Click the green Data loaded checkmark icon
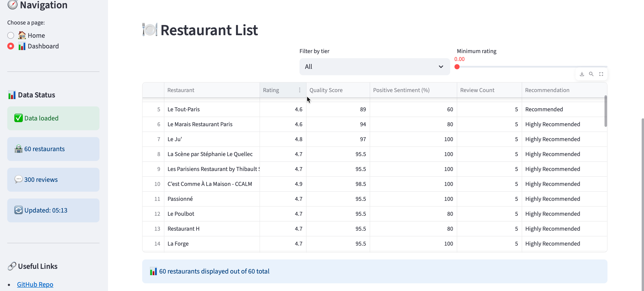 click(x=19, y=118)
